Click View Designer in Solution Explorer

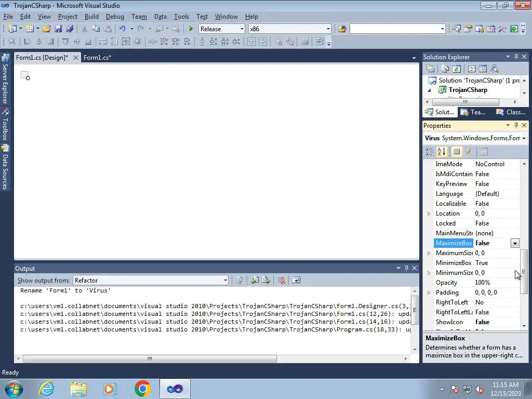483,69
